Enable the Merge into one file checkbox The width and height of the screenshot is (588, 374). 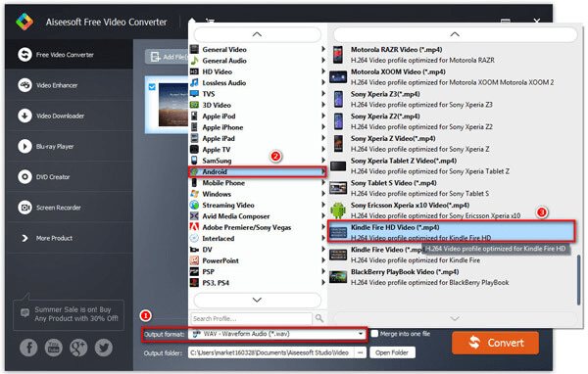click(374, 334)
